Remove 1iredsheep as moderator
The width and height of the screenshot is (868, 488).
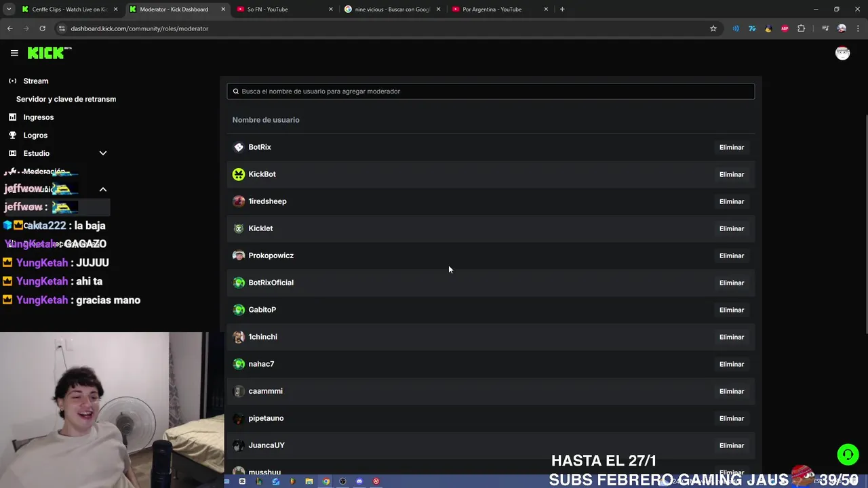[732, 201]
